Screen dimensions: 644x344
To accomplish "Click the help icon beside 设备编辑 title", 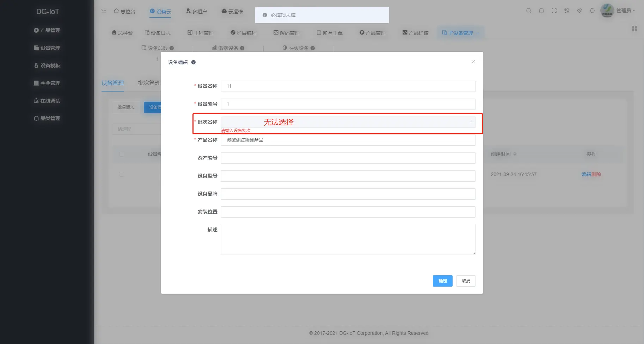I will click(x=193, y=62).
